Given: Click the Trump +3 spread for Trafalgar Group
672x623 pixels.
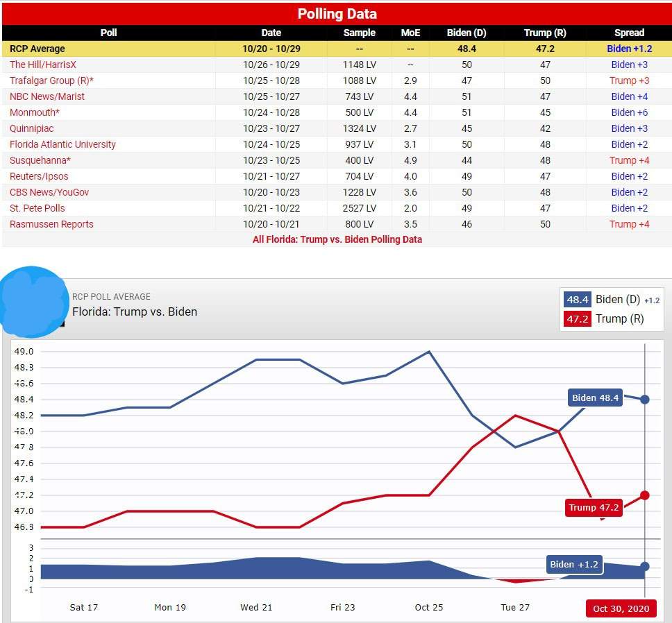Looking at the screenshot, I should tap(629, 80).
